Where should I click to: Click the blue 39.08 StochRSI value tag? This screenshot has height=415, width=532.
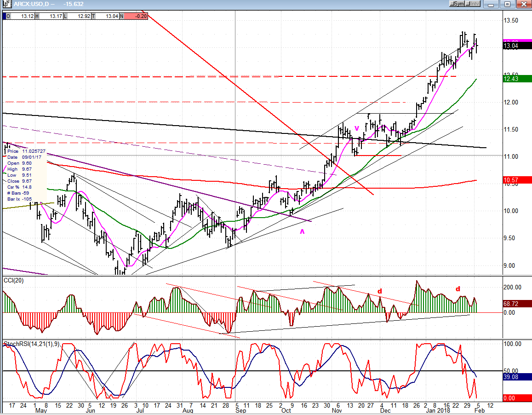click(517, 376)
